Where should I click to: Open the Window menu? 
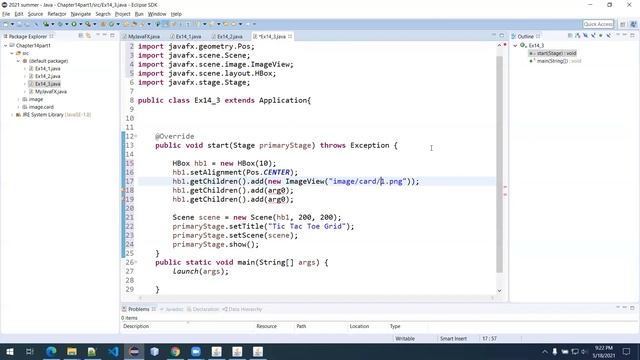[157, 14]
